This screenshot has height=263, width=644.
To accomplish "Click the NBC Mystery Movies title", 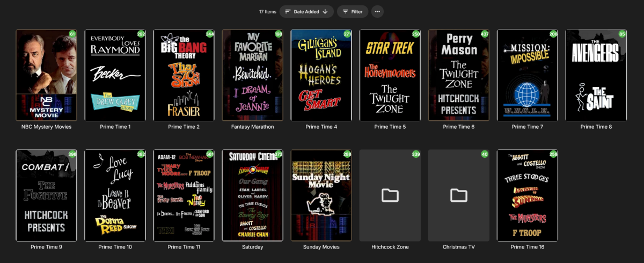I will [46, 127].
